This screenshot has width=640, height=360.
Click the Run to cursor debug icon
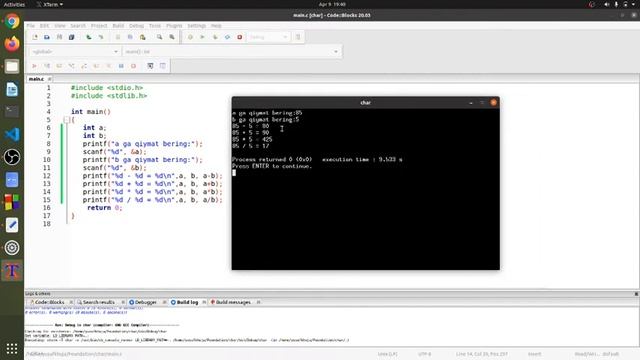47,66
